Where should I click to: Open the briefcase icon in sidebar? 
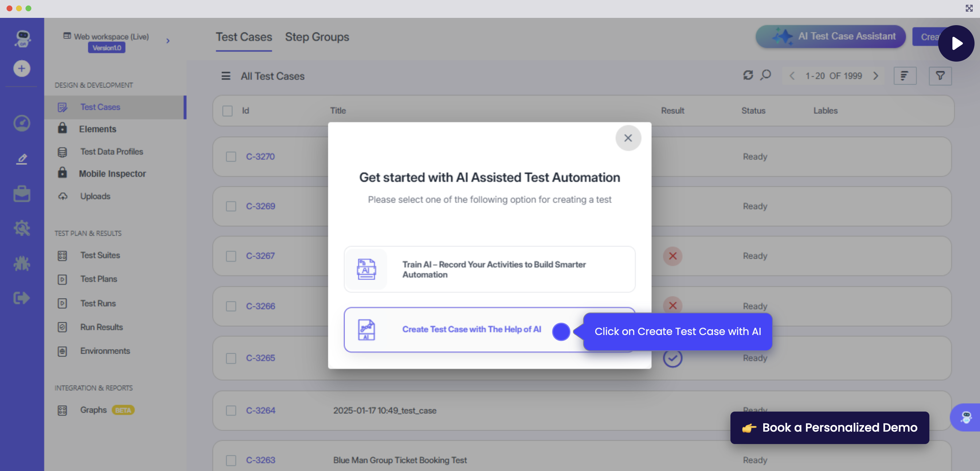click(x=22, y=194)
